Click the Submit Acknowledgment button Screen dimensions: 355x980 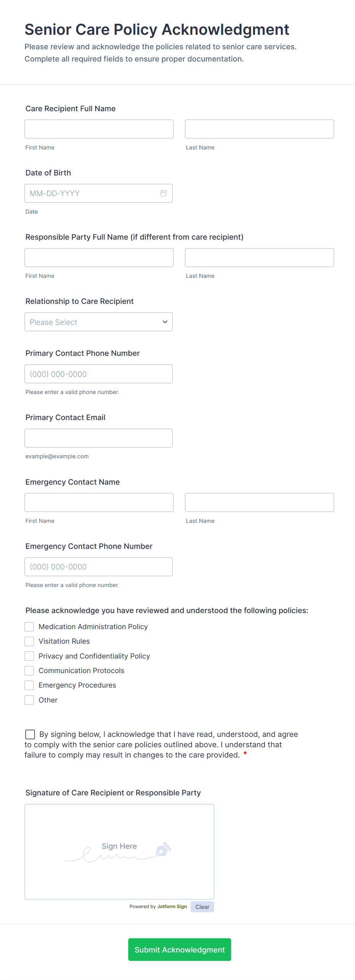(x=179, y=950)
